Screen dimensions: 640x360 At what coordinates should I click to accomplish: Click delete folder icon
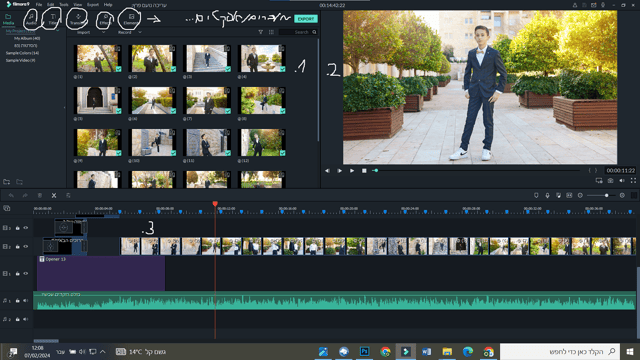click(x=19, y=182)
